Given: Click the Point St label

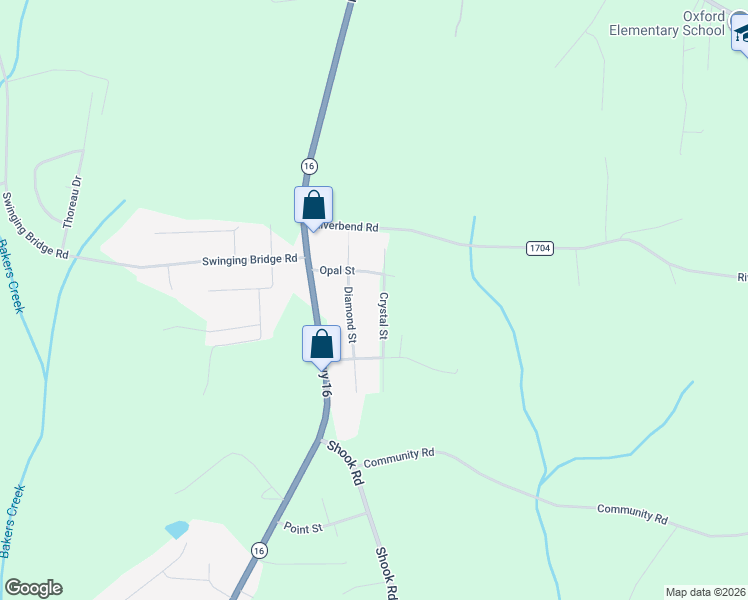Looking at the screenshot, I should tap(303, 528).
